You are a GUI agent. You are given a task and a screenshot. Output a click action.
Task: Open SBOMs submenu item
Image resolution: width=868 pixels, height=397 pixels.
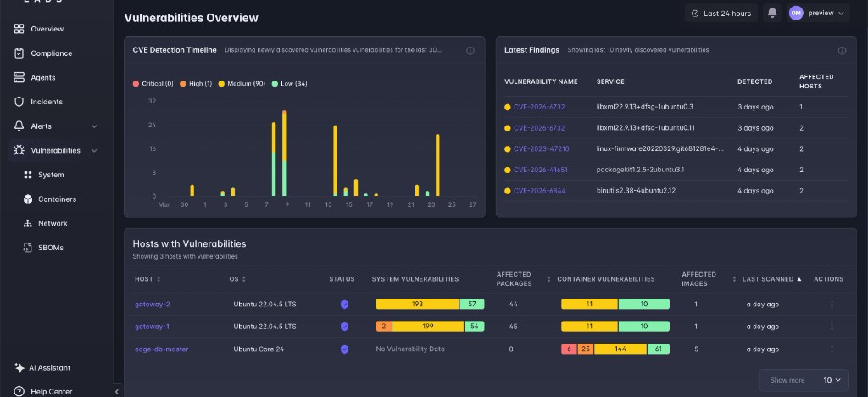51,248
